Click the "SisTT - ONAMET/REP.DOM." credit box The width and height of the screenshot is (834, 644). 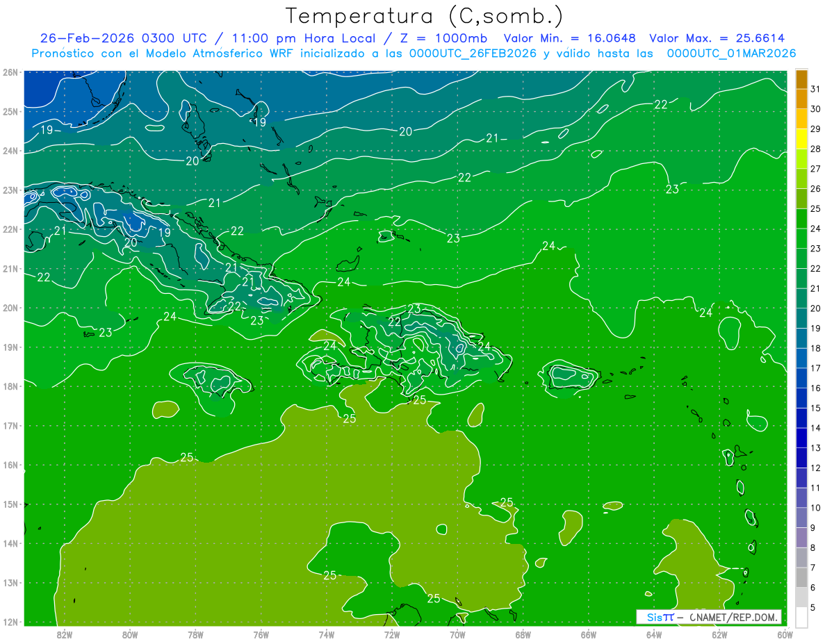709,617
